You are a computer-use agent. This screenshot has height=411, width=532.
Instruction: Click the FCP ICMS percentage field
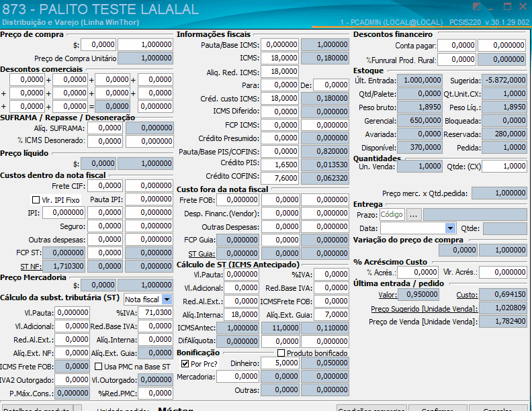tap(280, 125)
